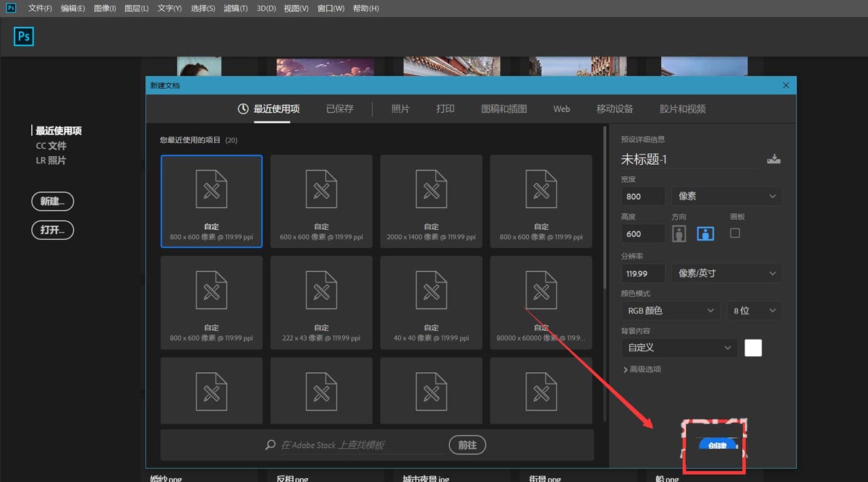
Task: Switch to the 移动设备 tab
Action: coord(615,109)
